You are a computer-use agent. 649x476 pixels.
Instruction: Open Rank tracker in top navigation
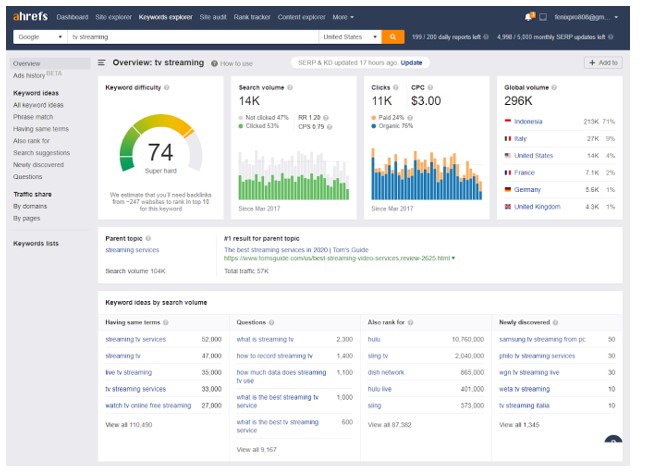click(252, 17)
